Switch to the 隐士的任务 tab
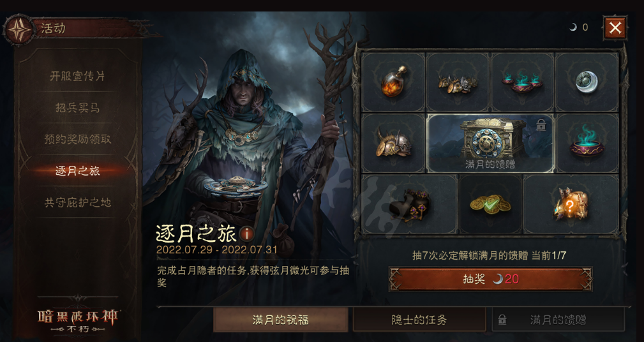The width and height of the screenshot is (644, 342). (419, 320)
